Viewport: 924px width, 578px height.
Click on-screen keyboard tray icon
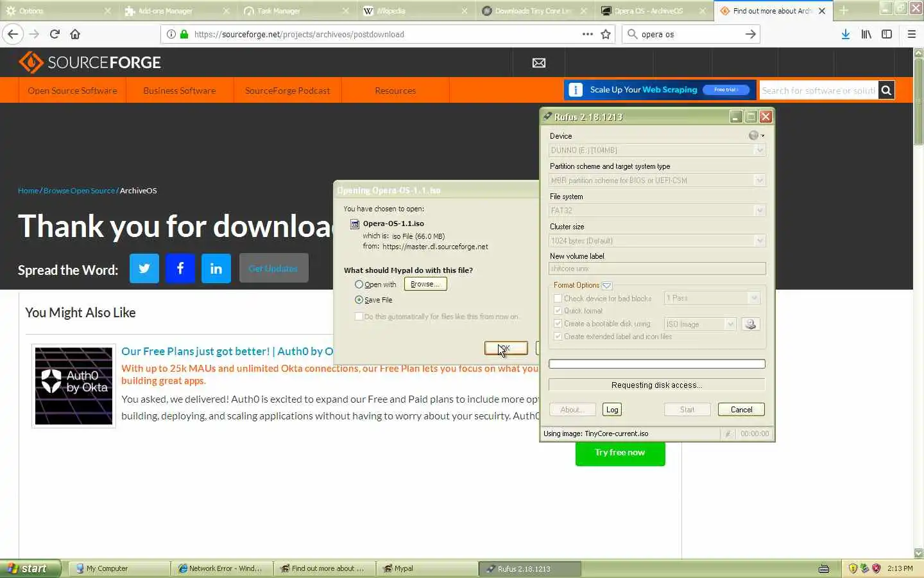pos(824,568)
